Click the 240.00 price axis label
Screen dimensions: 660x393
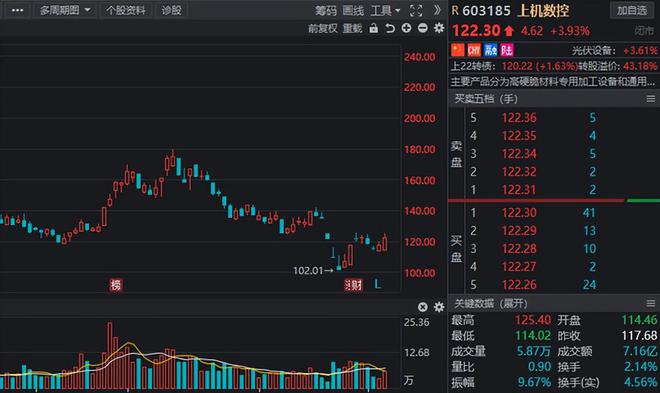(x=420, y=57)
